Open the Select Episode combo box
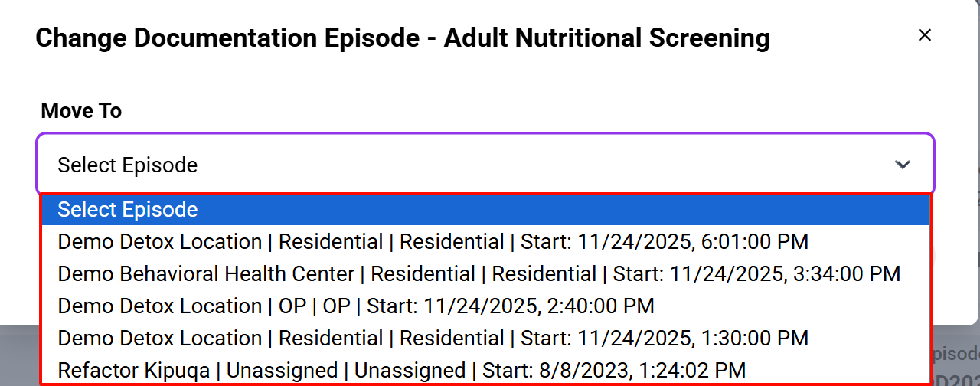The width and height of the screenshot is (980, 386). pyautogui.click(x=484, y=165)
